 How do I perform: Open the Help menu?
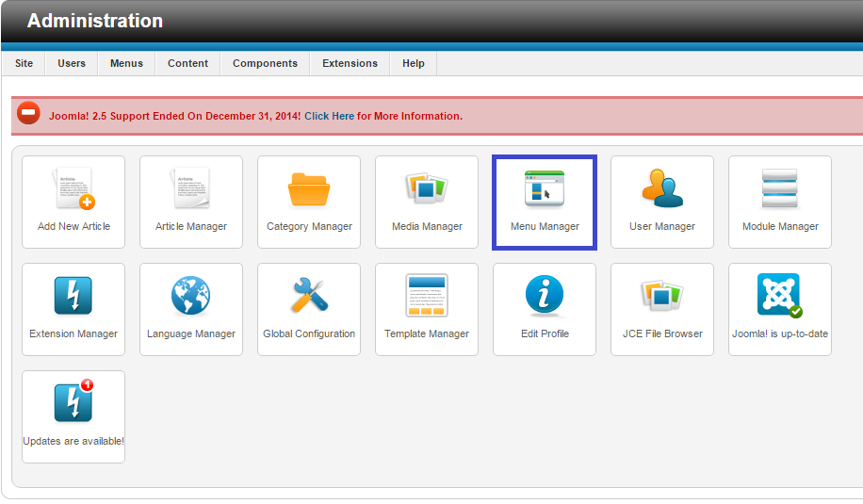[414, 63]
